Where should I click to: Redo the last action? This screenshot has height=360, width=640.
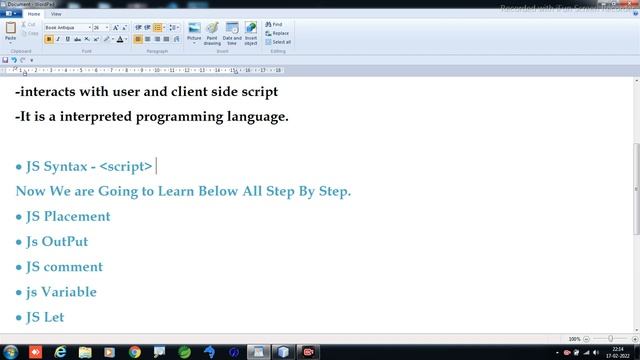click(23, 60)
